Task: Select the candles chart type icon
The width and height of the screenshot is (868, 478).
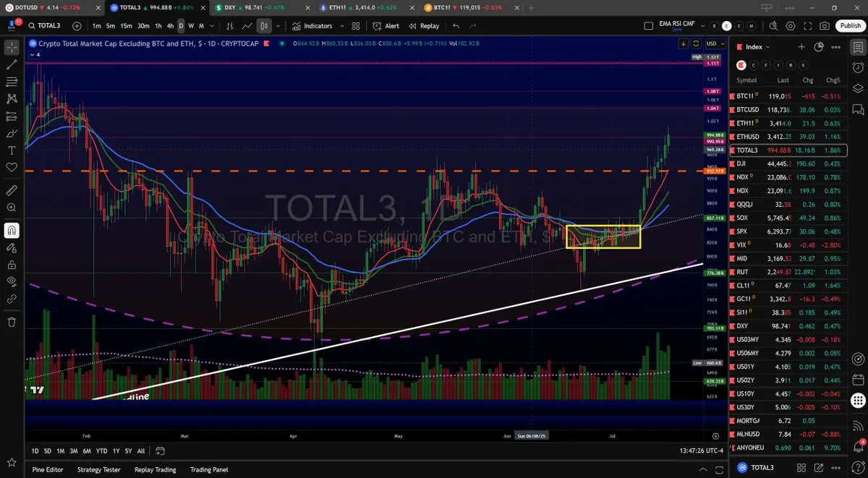Action: tap(264, 26)
